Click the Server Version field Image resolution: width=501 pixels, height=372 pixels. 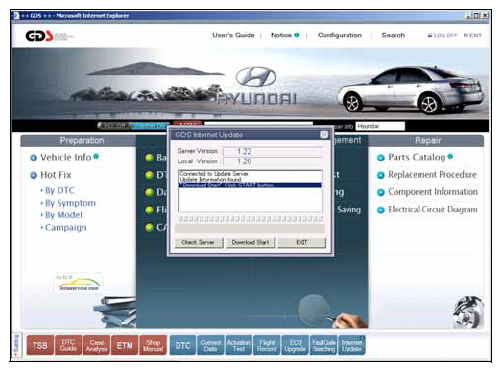(x=273, y=152)
